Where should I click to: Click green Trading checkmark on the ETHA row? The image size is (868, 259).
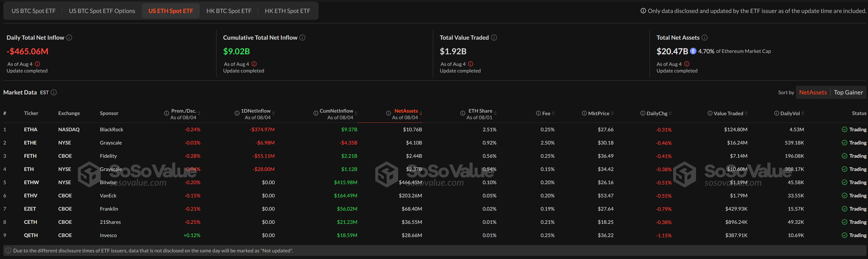tap(844, 129)
